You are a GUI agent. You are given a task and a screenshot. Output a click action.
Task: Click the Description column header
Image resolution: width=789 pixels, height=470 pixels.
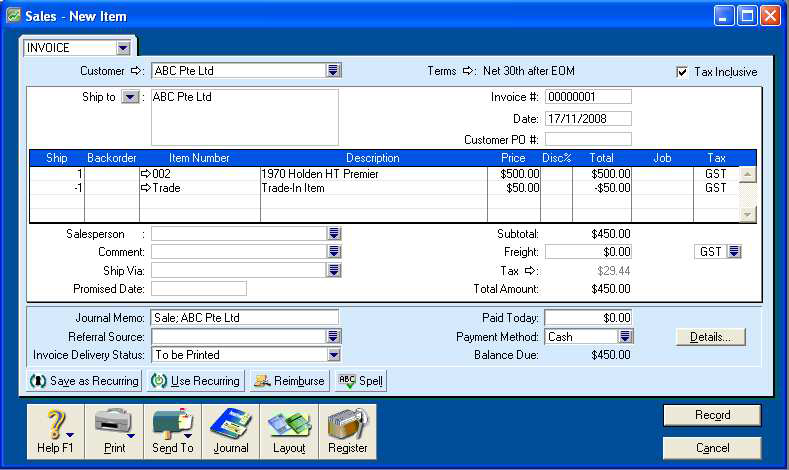(373, 158)
